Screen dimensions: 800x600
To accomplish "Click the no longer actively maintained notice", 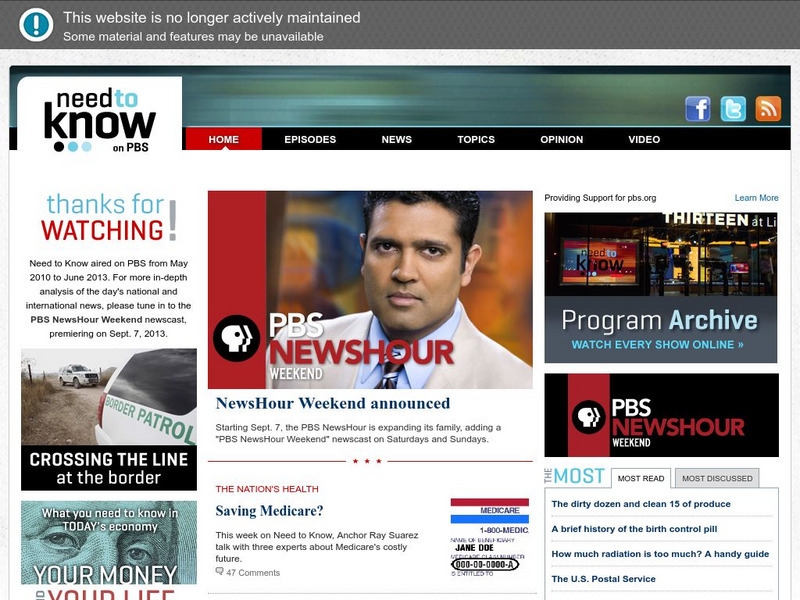I will point(212,18).
